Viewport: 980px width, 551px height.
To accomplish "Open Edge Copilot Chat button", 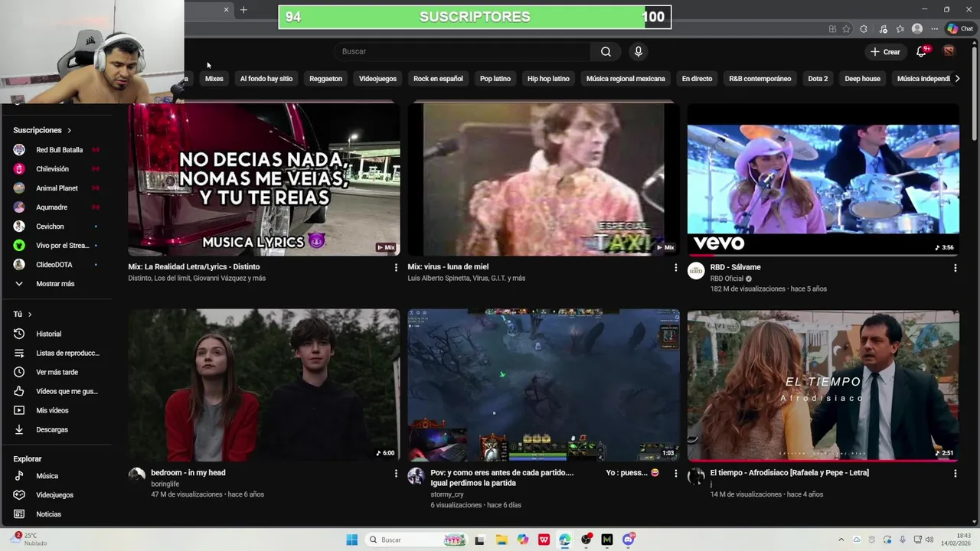I will point(959,29).
